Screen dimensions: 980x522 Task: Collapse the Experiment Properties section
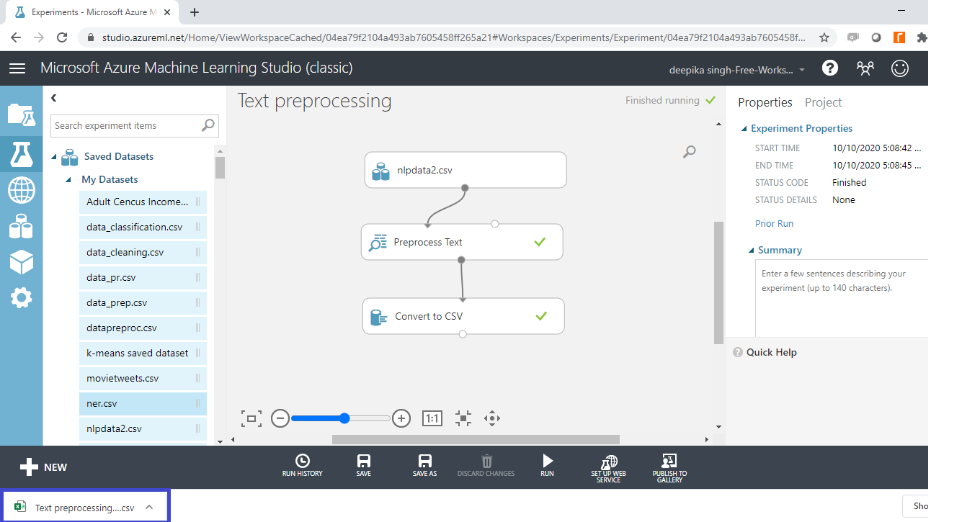(744, 129)
